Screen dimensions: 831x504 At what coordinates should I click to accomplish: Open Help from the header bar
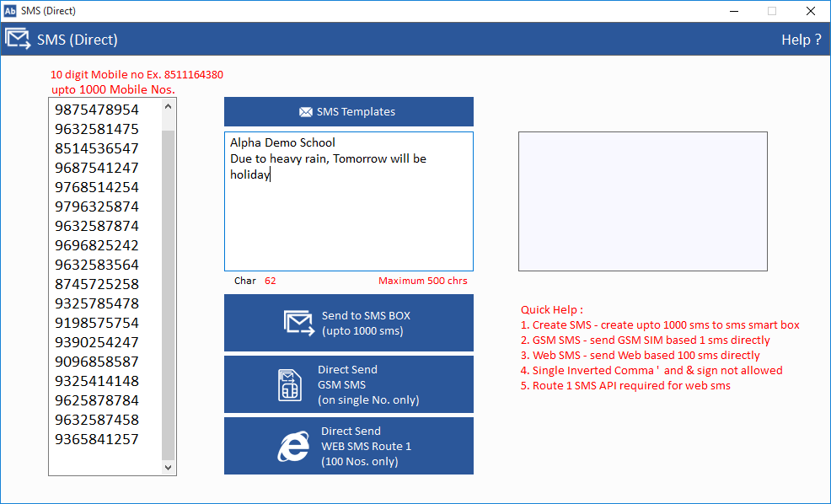pyautogui.click(x=800, y=40)
